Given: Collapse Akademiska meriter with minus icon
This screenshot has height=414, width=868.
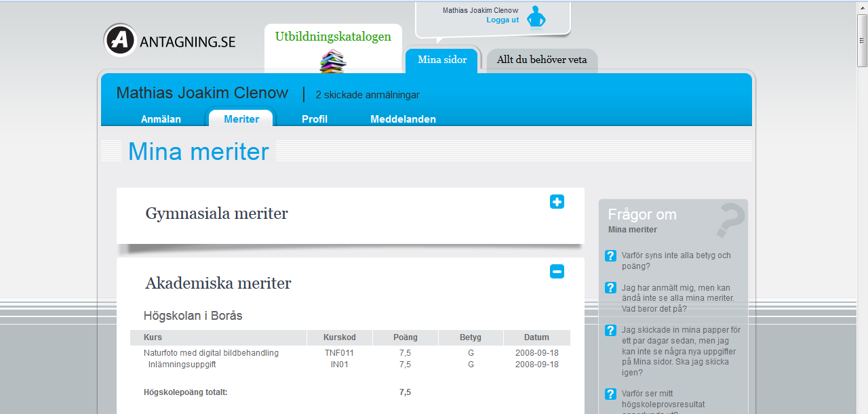Looking at the screenshot, I should click(x=557, y=272).
